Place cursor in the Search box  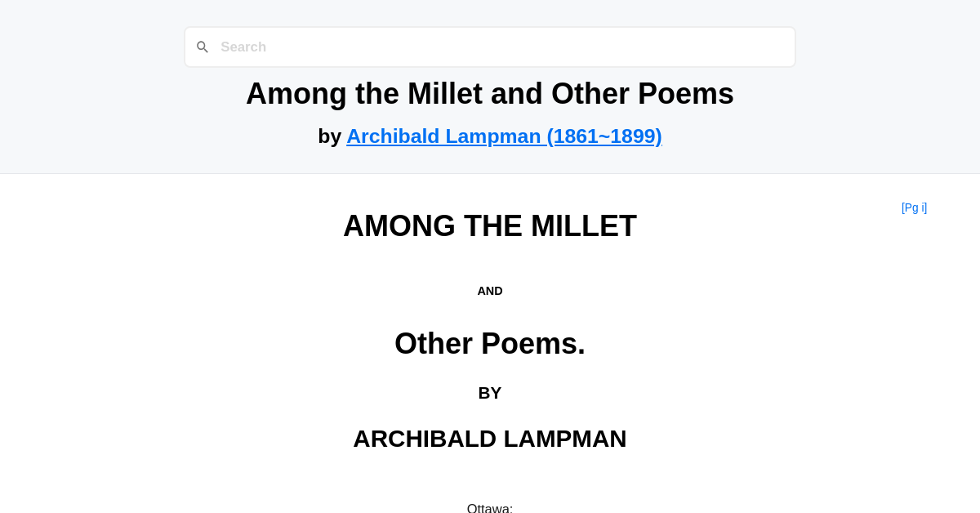(490, 47)
